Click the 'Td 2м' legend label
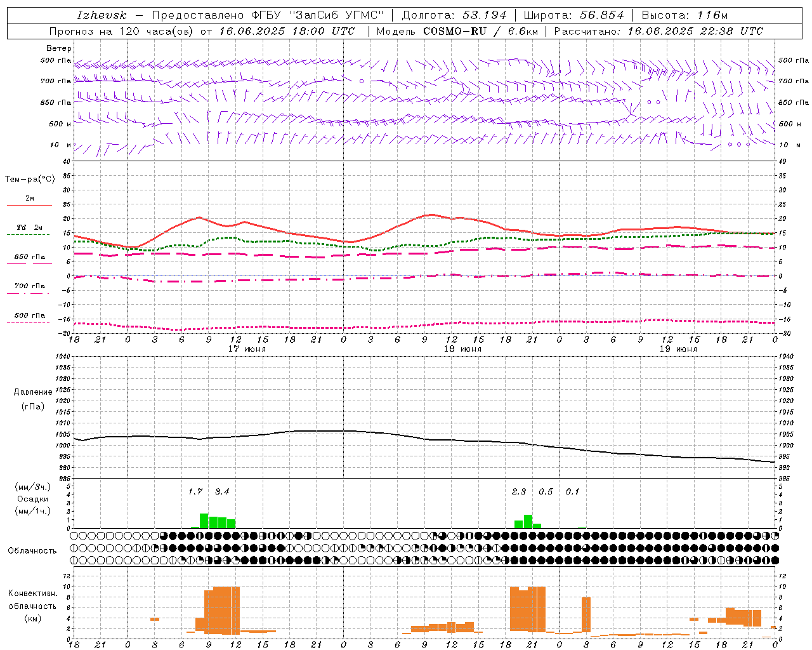 coord(30,227)
